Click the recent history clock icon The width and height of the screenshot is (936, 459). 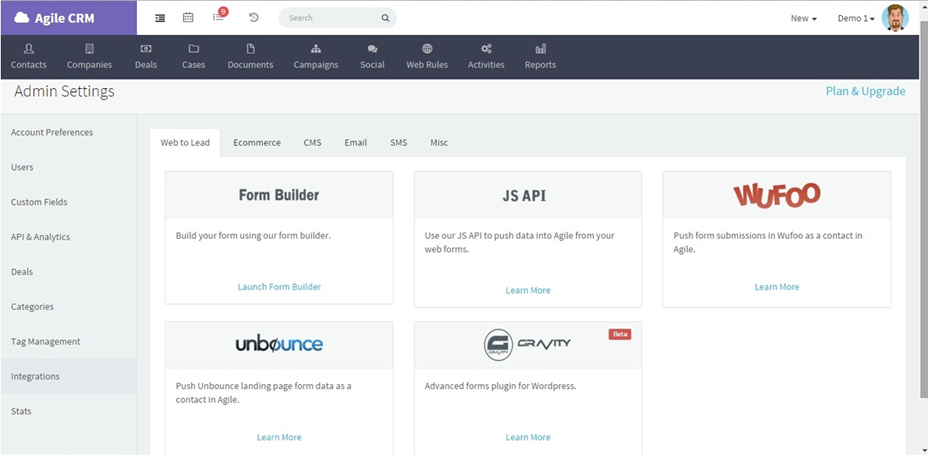pyautogui.click(x=254, y=17)
